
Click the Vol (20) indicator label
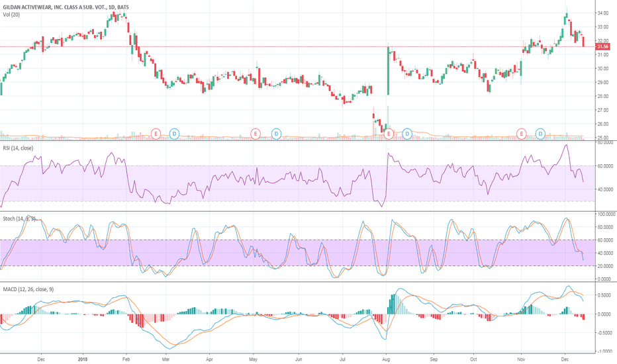11,15
